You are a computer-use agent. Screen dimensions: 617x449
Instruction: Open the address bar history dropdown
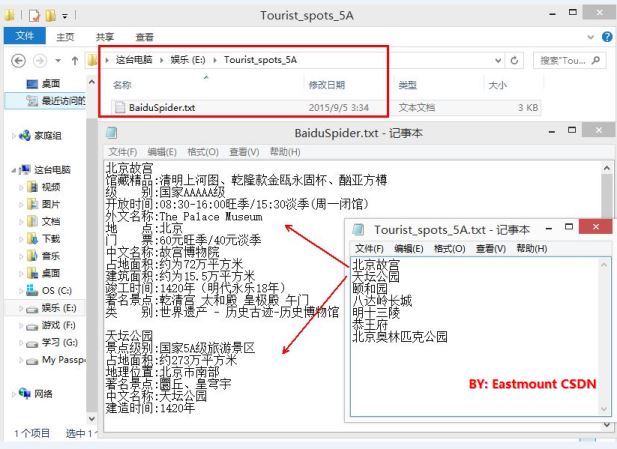click(x=498, y=61)
